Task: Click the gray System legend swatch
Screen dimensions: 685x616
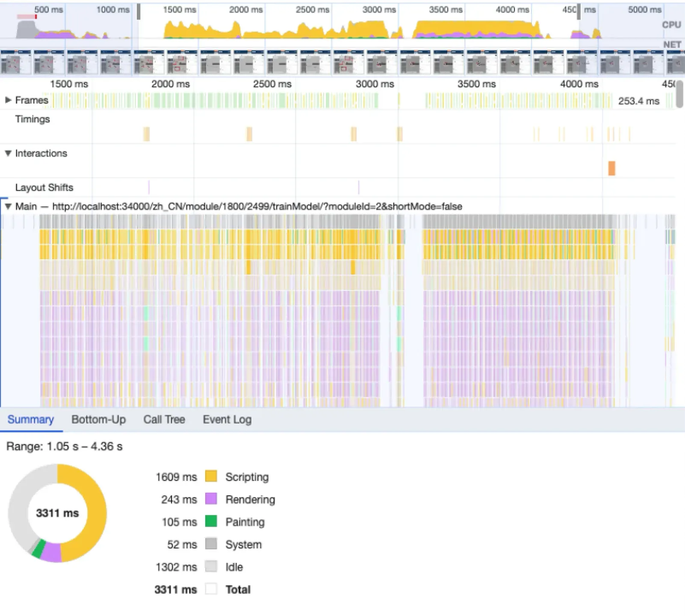Action: [x=211, y=544]
